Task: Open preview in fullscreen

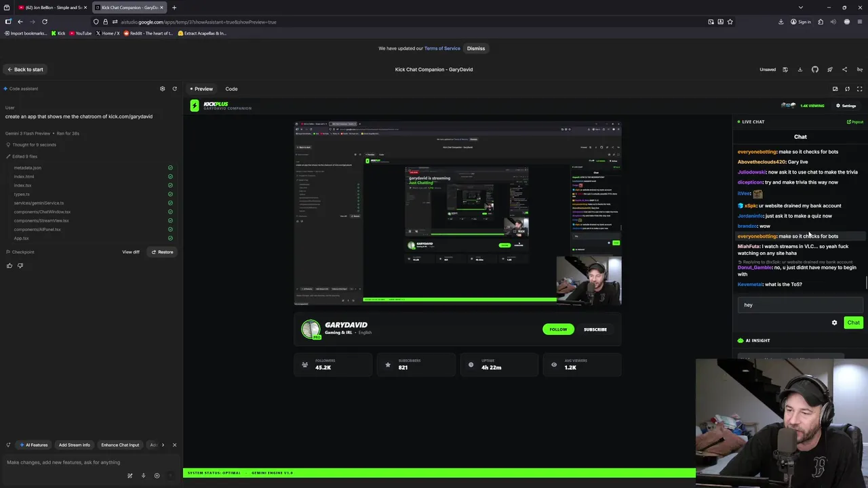Action: click(859, 89)
